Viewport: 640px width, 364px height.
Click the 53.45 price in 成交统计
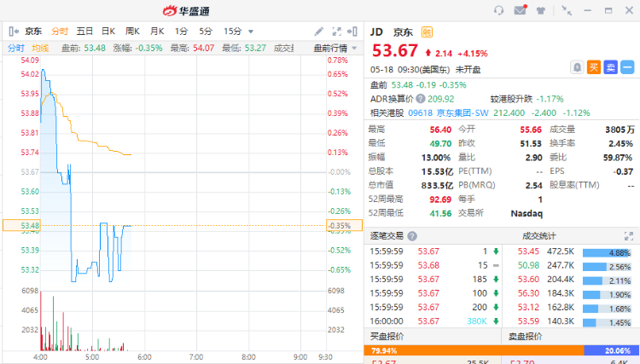pos(528,251)
